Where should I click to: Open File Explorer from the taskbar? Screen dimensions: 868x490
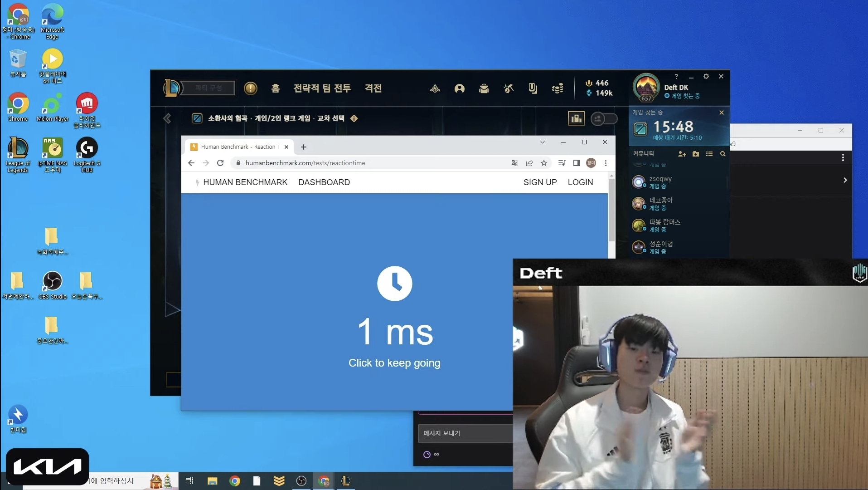point(213,481)
